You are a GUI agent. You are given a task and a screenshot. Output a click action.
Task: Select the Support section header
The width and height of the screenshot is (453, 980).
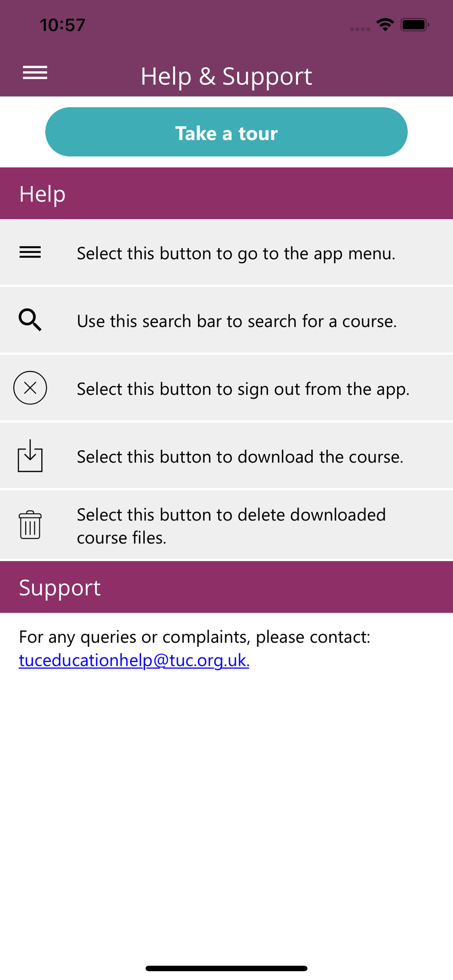pyautogui.click(x=60, y=587)
